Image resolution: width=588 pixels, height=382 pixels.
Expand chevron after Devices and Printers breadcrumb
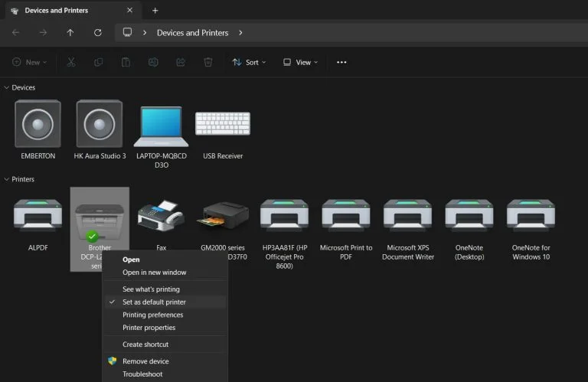tap(240, 33)
